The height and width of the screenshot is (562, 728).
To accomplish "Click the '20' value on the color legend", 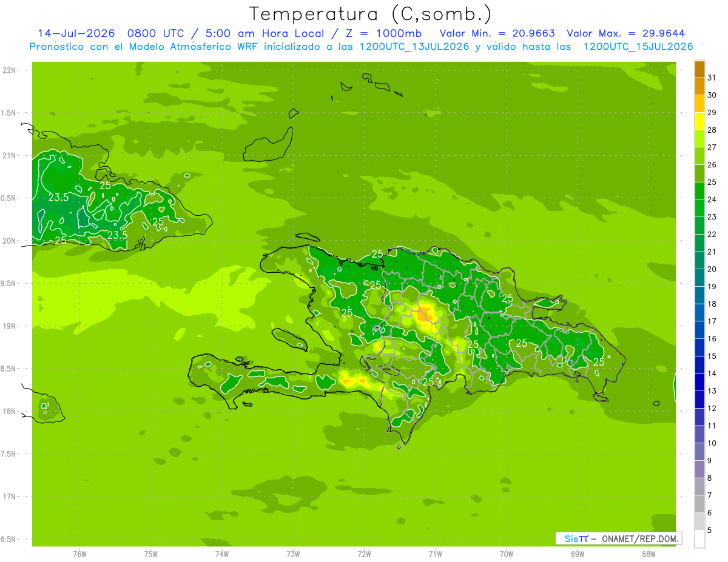I will tap(712, 269).
